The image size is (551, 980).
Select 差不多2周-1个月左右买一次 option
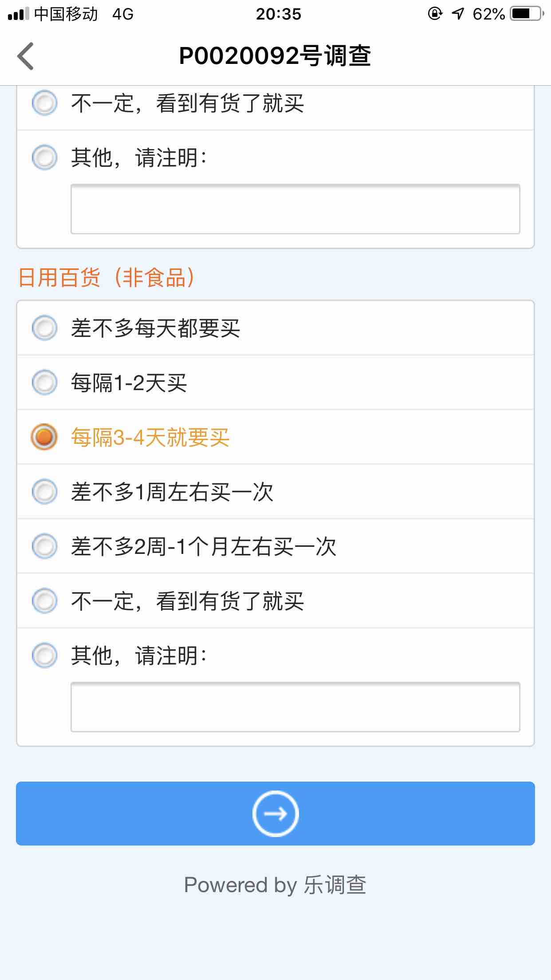click(45, 546)
